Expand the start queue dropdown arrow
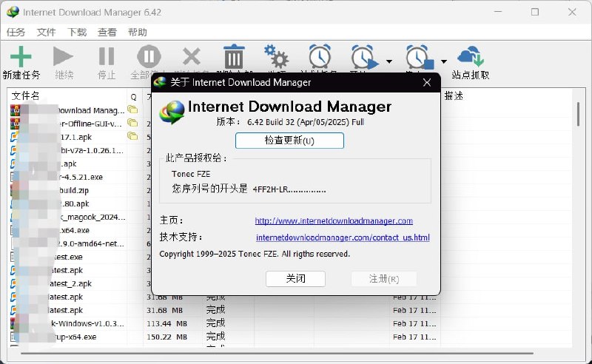 [389, 61]
